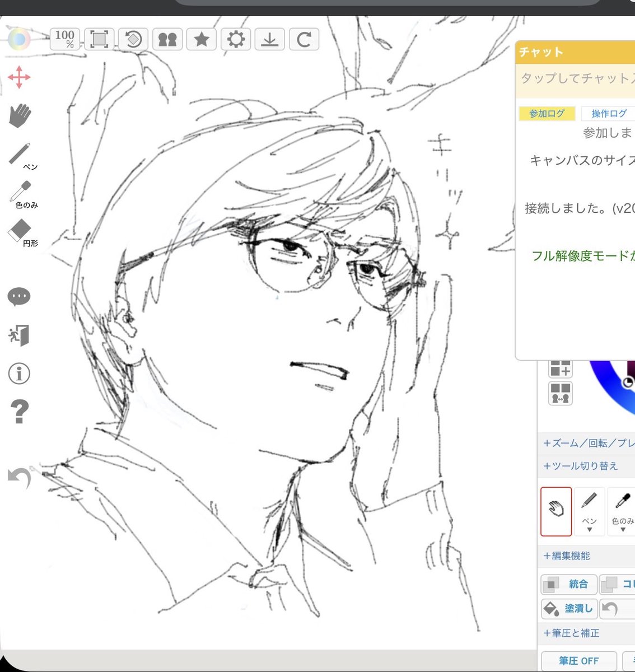Click the チャット panel header
This screenshot has height=672, width=635.
575,52
